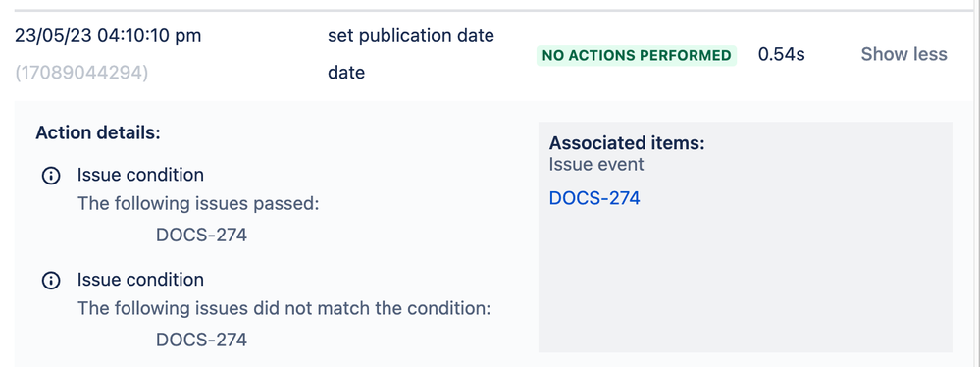Click empty area of Associated items panel

(x=745, y=282)
